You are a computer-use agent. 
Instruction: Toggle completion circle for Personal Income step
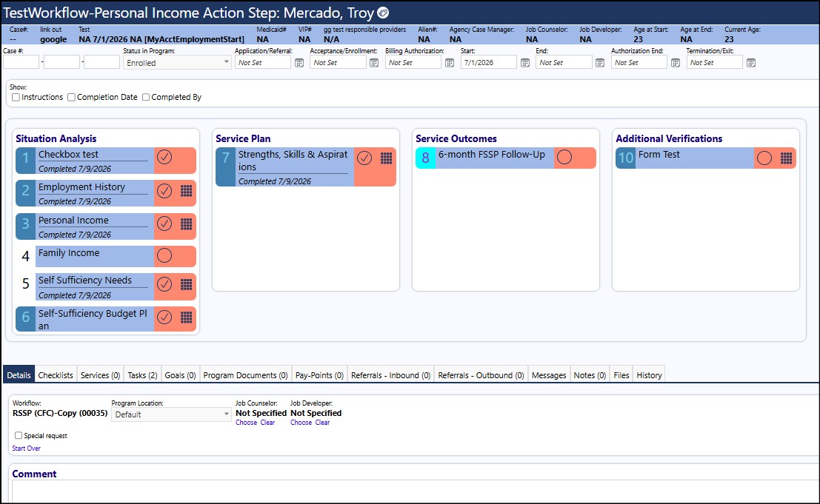[x=164, y=224]
